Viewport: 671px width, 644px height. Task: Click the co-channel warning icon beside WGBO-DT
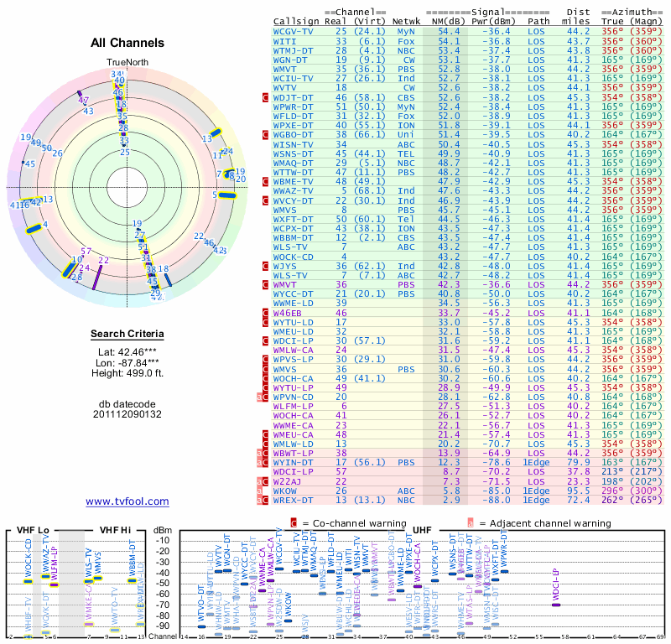265,135
